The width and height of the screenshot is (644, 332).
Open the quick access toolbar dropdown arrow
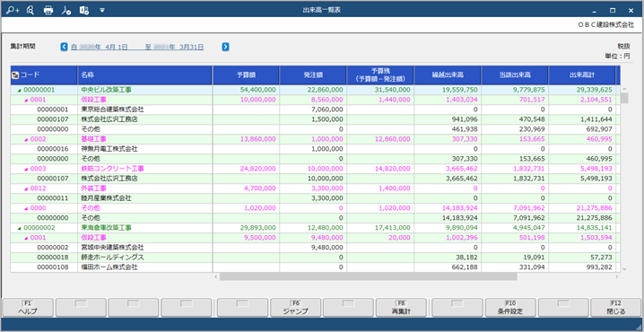(x=102, y=10)
